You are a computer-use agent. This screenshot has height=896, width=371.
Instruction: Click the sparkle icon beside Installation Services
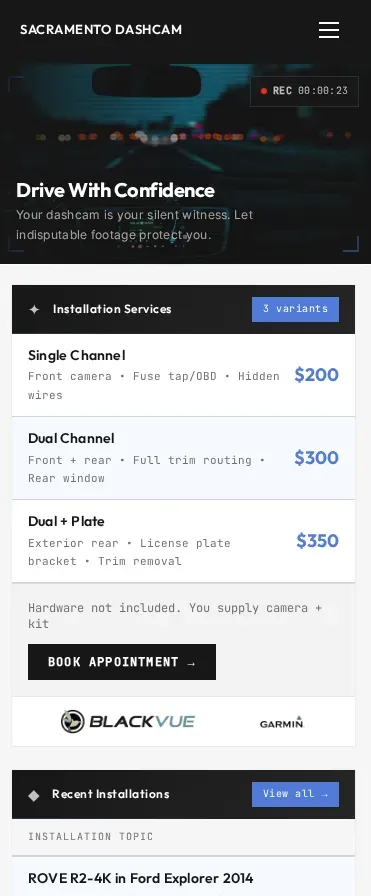(34, 309)
